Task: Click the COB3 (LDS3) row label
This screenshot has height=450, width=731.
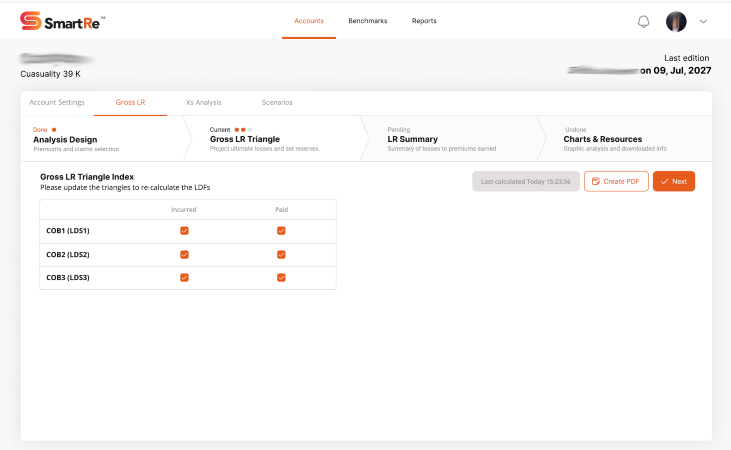Action: 68,278
